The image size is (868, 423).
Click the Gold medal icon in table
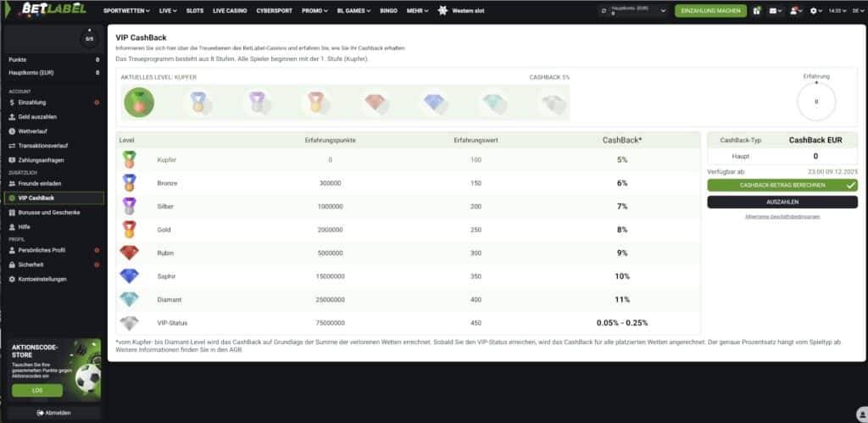click(129, 229)
